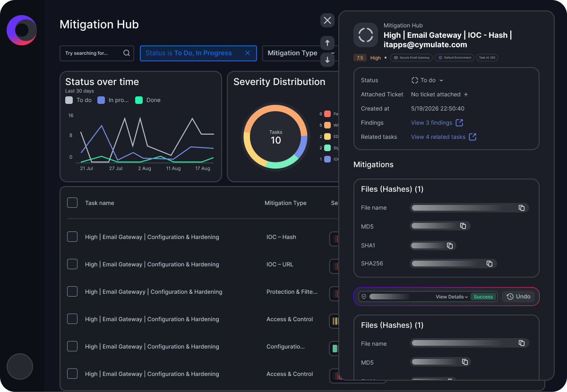Click the Configuratio... cell
This screenshot has height=392, width=567.
[x=285, y=347]
